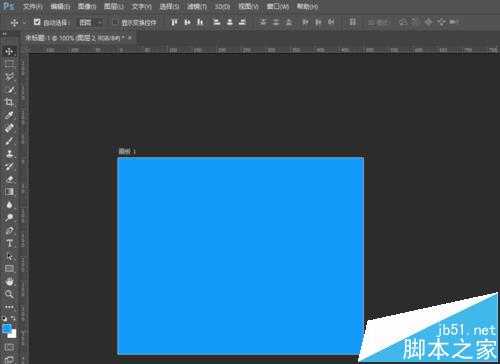Click the artboard name label above canvas
This screenshot has height=364, width=500.
click(x=127, y=152)
